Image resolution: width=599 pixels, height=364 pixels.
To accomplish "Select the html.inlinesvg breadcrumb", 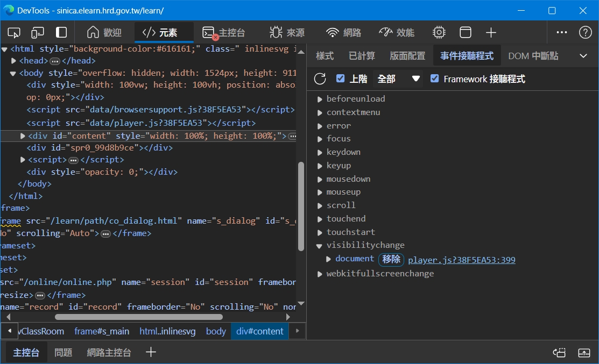I will [167, 331].
